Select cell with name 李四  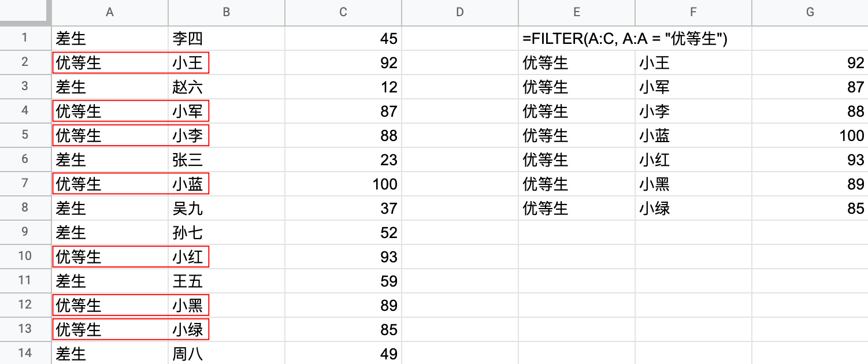pos(227,39)
